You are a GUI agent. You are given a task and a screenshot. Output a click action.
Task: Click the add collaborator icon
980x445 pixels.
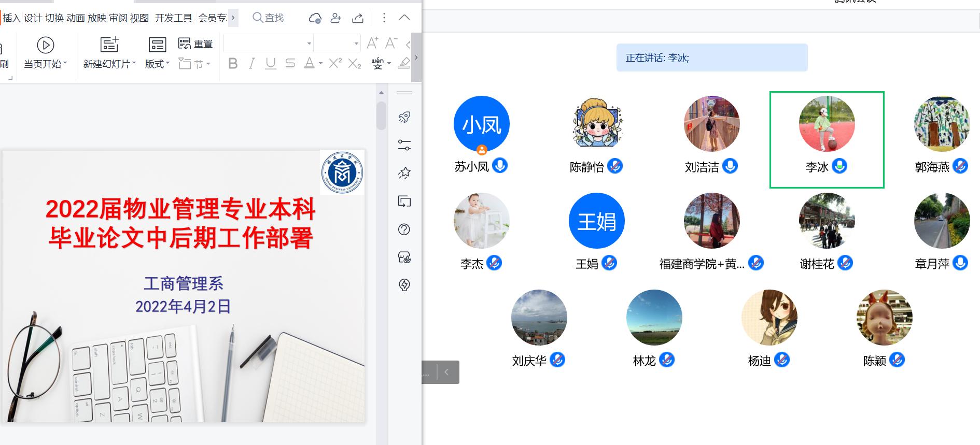tap(336, 18)
